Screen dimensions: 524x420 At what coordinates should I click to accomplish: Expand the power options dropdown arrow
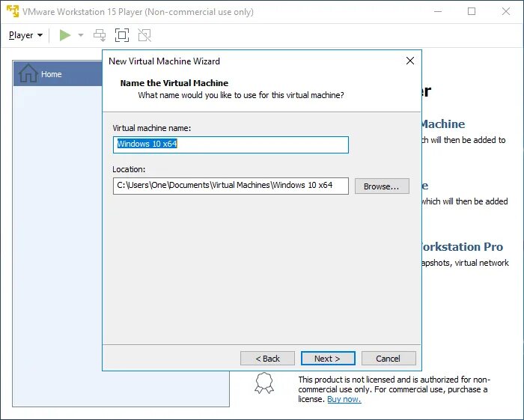(x=81, y=35)
